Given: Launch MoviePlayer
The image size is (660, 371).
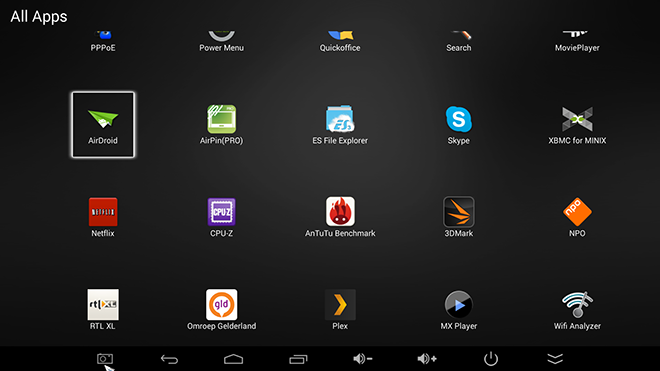Looking at the screenshot, I should (577, 42).
